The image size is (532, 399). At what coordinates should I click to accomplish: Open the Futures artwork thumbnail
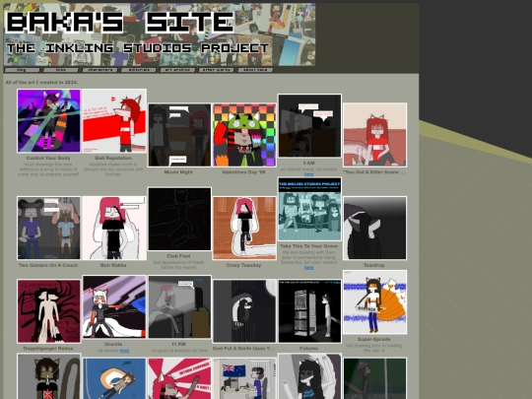coord(309,311)
